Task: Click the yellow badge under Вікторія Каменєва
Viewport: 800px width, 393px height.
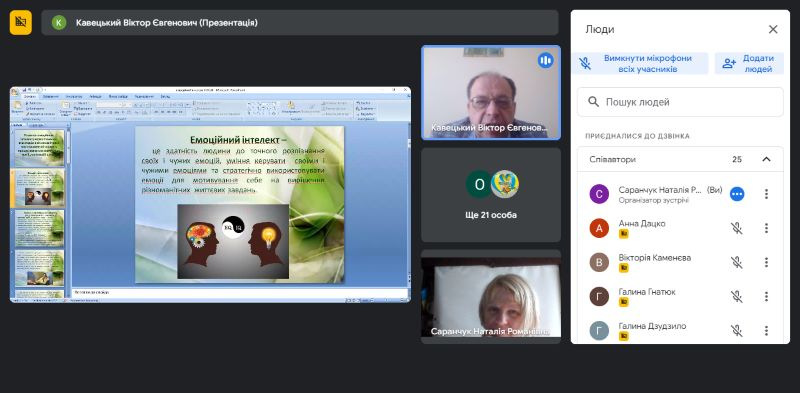Action: pos(623,268)
